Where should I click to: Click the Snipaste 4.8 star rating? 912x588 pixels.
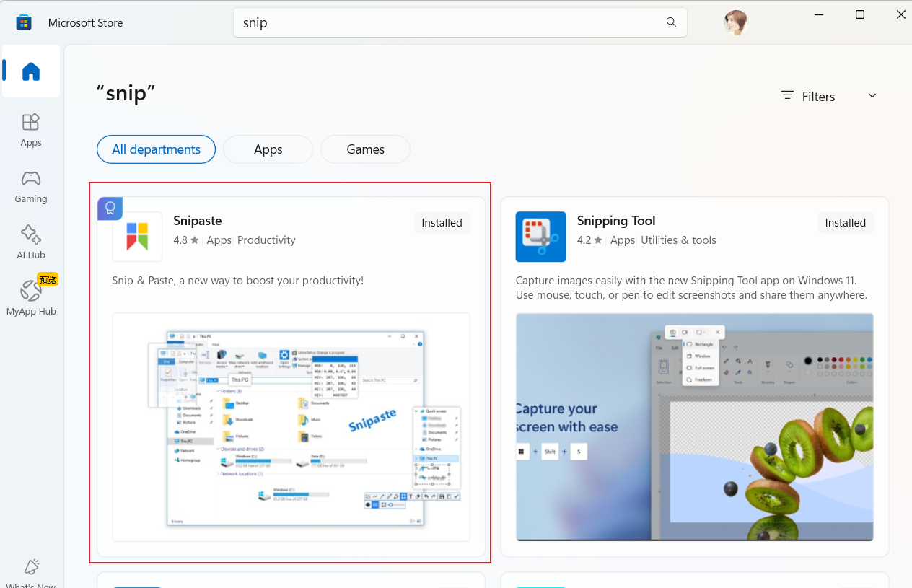186,240
